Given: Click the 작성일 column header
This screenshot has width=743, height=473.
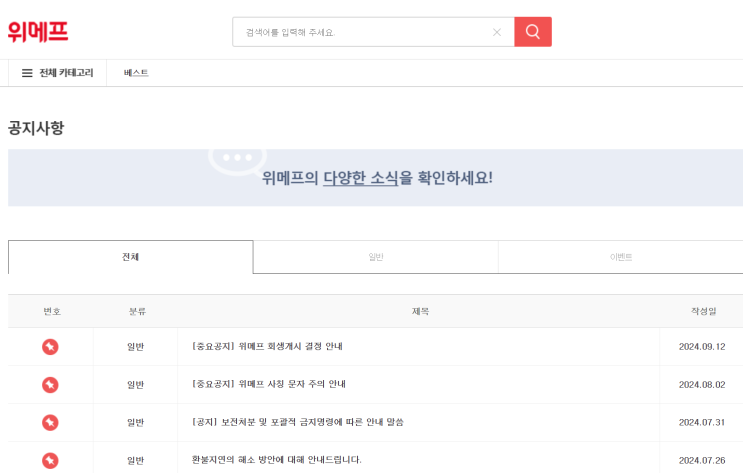Looking at the screenshot, I should click(704, 311).
